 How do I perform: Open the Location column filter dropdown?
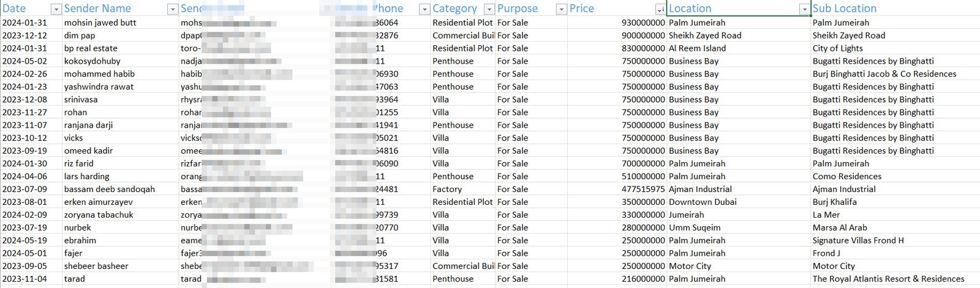pos(804,9)
